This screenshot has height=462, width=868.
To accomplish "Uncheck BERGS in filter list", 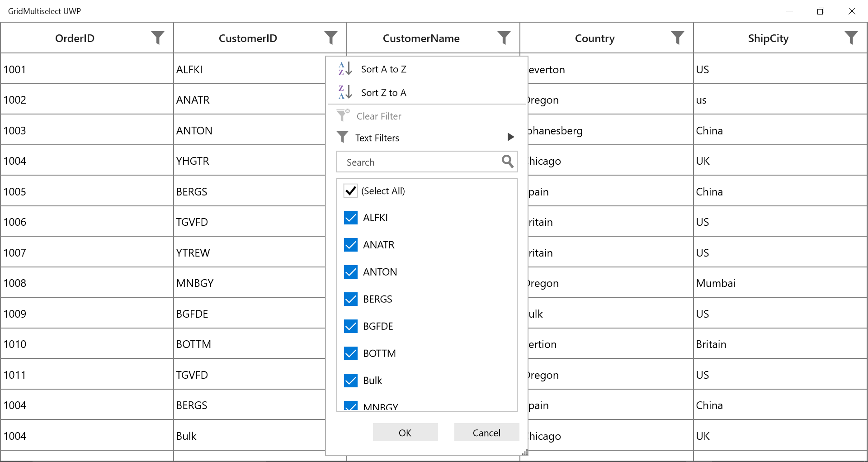I will click(351, 299).
